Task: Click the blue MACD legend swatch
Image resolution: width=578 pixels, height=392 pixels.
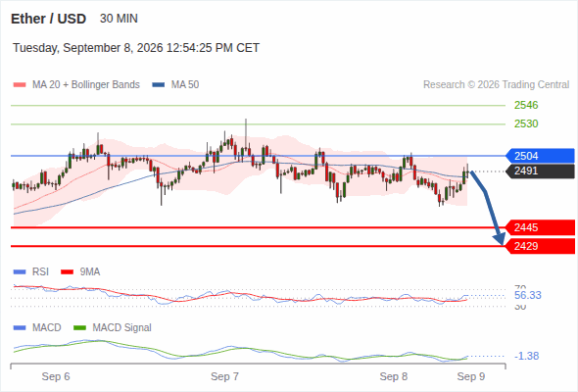Action: (20, 328)
